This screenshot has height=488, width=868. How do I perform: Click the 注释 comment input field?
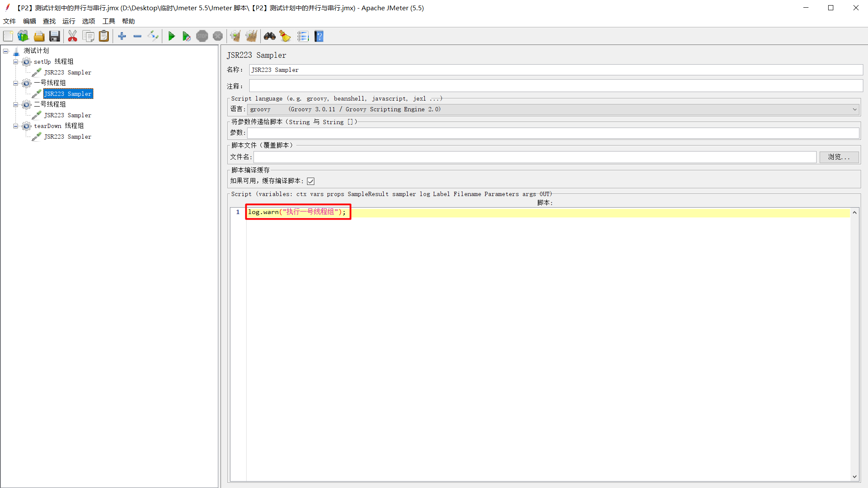(556, 86)
